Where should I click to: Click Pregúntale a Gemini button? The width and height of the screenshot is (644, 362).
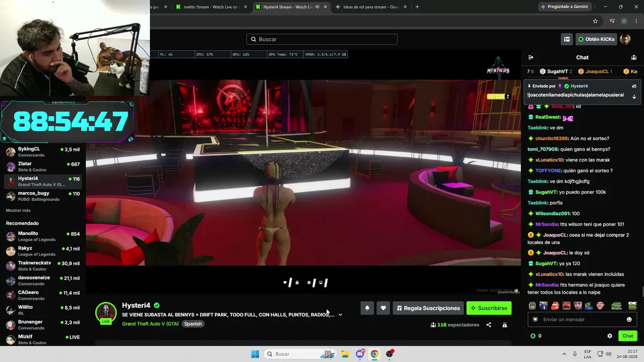[564, 7]
